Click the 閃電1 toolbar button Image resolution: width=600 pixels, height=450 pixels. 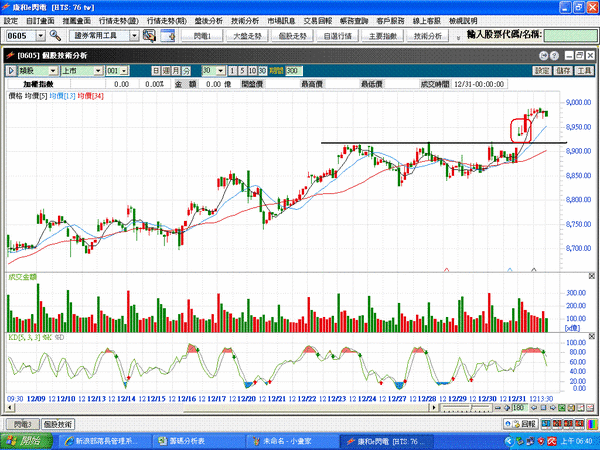(202, 36)
